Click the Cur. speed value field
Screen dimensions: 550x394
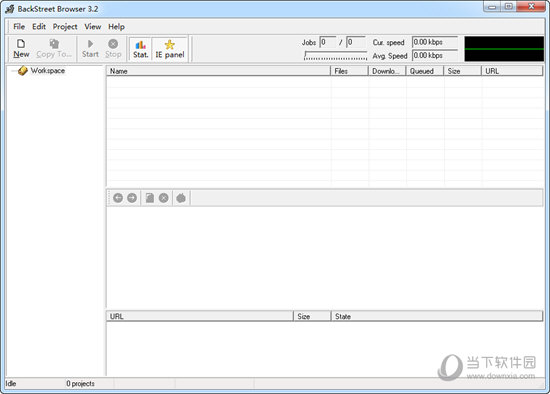click(435, 42)
